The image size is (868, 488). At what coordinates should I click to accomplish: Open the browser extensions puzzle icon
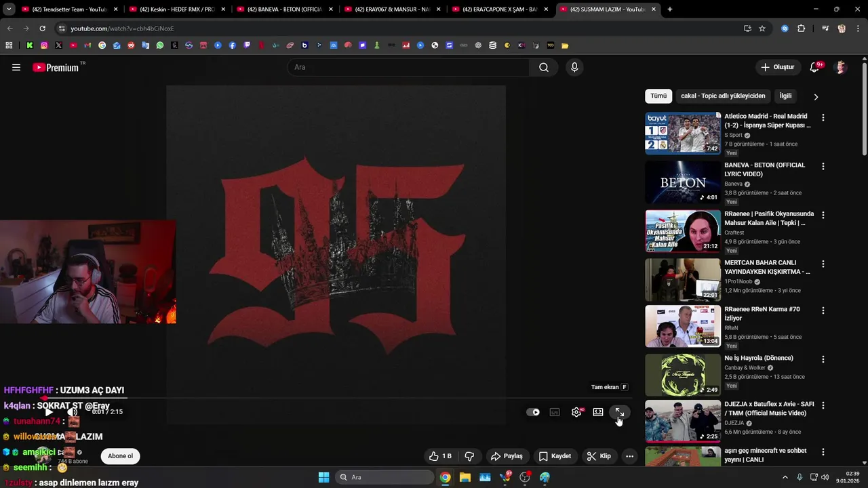[801, 28]
